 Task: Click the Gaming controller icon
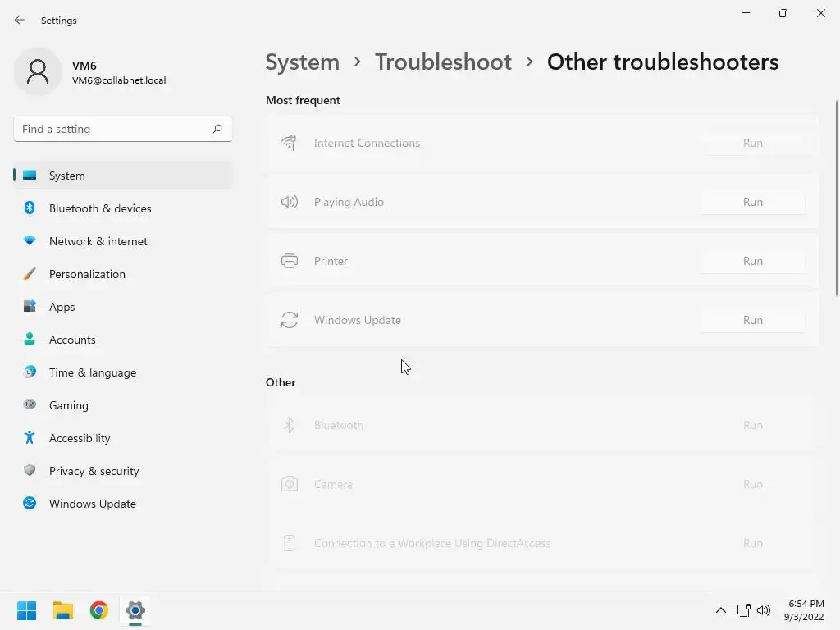click(30, 404)
